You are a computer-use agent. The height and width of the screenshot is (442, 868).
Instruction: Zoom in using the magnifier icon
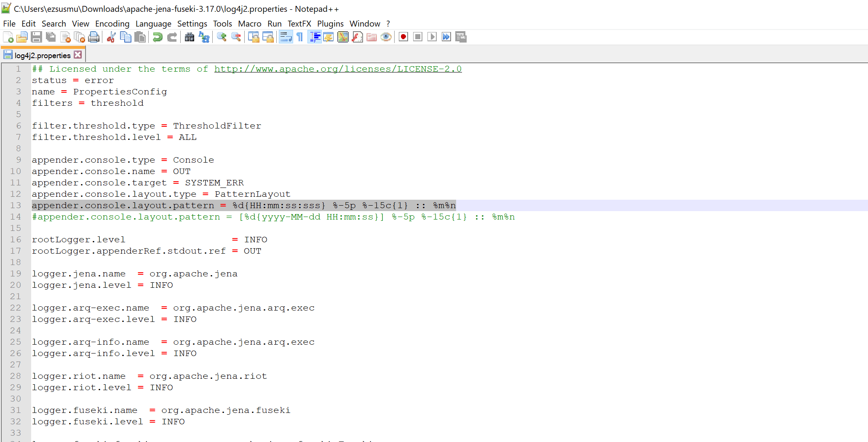pyautogui.click(x=221, y=37)
